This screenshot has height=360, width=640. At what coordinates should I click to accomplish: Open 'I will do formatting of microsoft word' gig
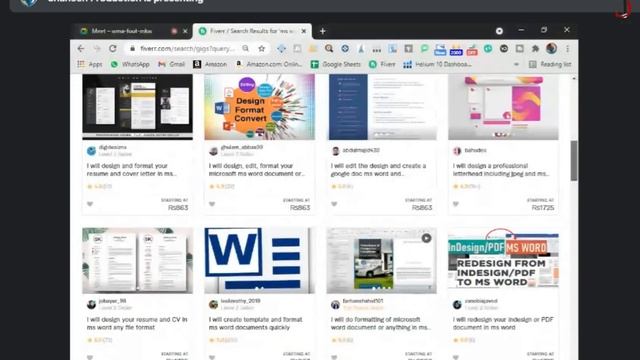pos(380,323)
